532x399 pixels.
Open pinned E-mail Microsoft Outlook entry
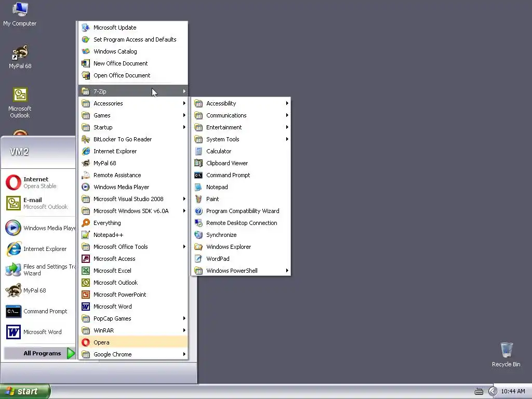click(x=39, y=203)
